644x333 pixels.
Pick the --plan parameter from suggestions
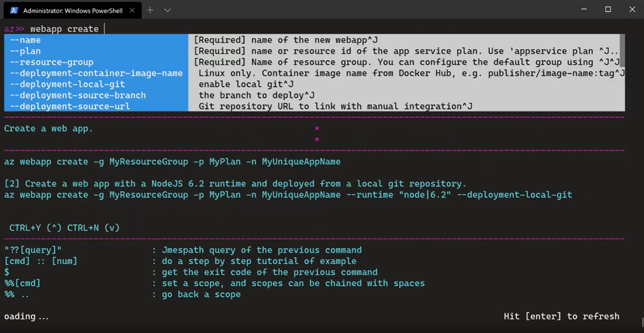(x=25, y=51)
